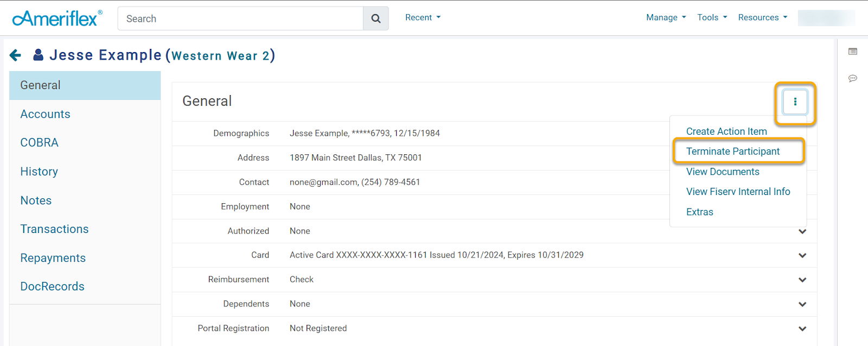The width and height of the screenshot is (868, 346).
Task: Expand the Card row chevron
Action: pyautogui.click(x=802, y=255)
